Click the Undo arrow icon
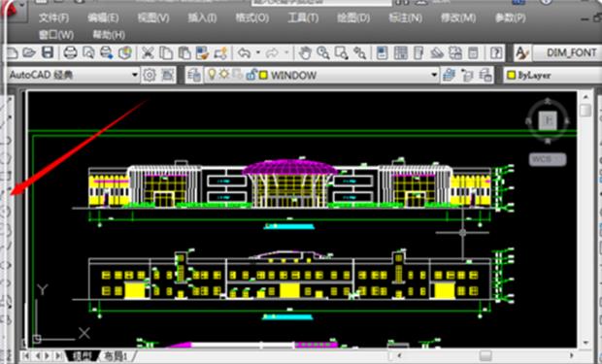 click(x=244, y=52)
